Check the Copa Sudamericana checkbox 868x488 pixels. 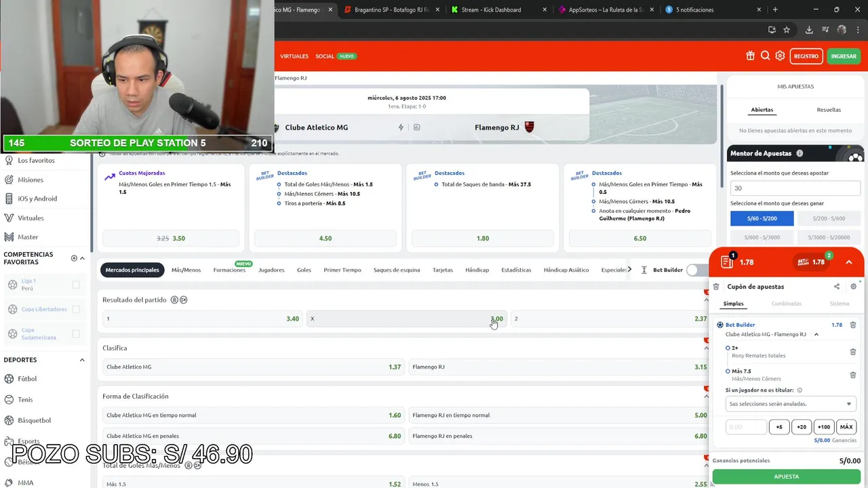click(x=76, y=333)
